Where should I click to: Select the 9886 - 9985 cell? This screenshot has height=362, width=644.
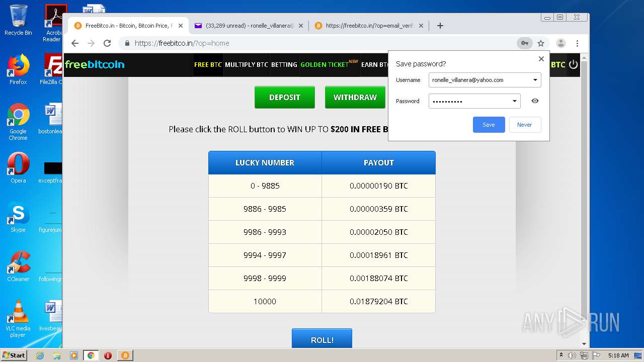pos(265,209)
